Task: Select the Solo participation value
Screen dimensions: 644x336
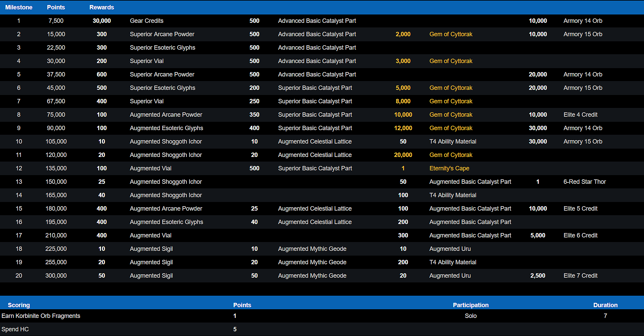Action: coord(471,316)
